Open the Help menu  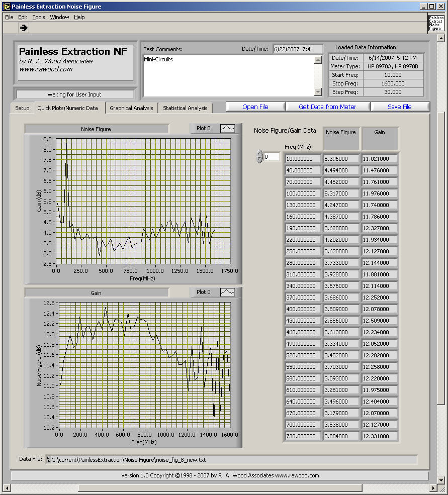coord(79,17)
